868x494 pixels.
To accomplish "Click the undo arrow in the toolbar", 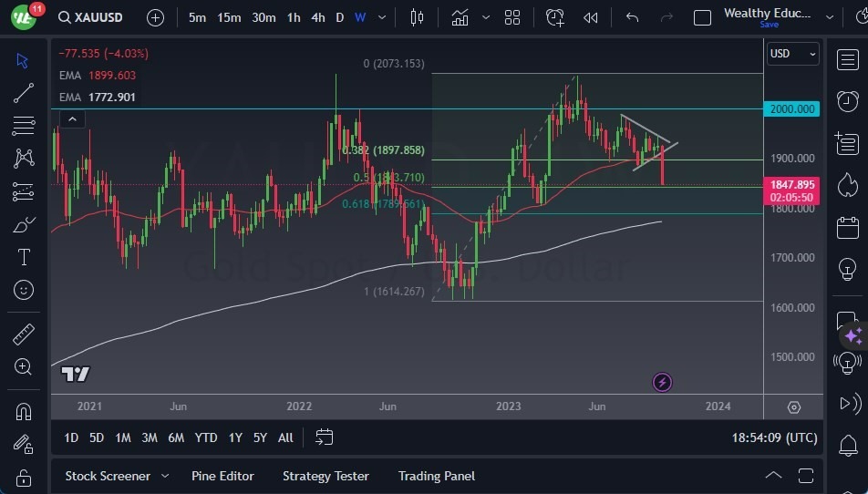I will 632,17.
